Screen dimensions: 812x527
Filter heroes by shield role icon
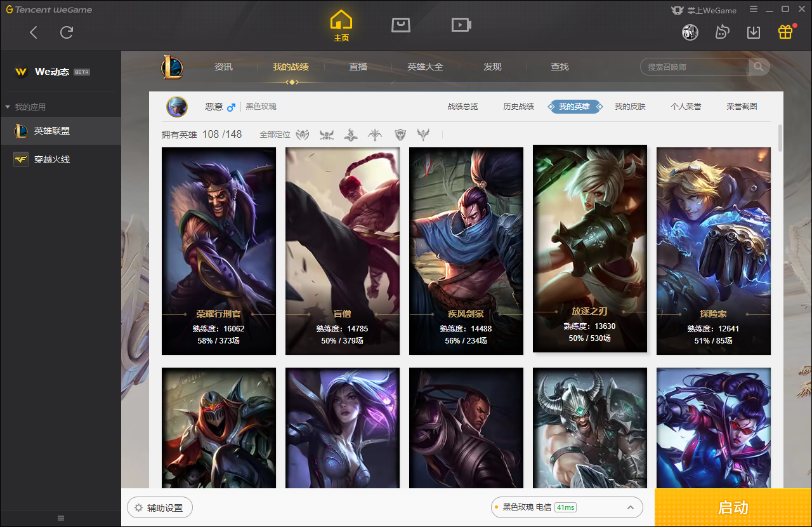[400, 135]
